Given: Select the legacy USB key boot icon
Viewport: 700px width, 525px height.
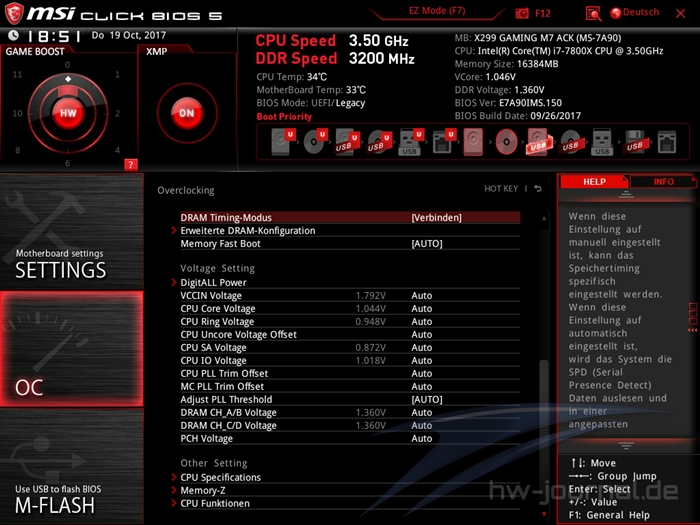Looking at the screenshot, I should (x=602, y=142).
